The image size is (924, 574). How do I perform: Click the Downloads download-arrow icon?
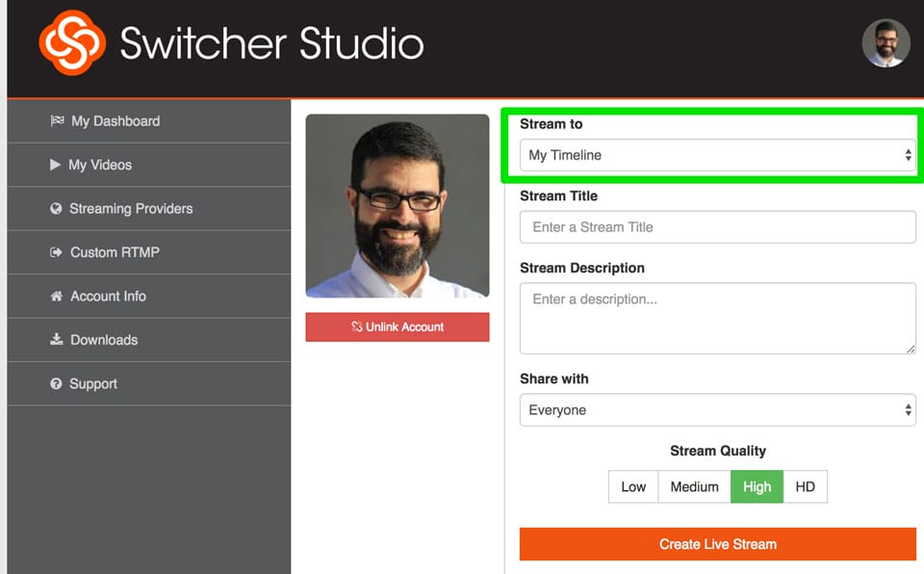(x=57, y=339)
